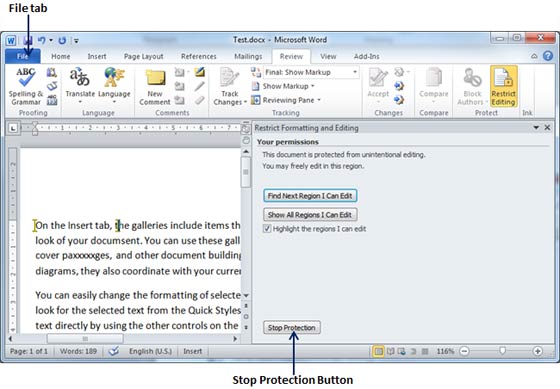Click the Compare documents icon
This screenshot has height=389, width=560.
(434, 77)
